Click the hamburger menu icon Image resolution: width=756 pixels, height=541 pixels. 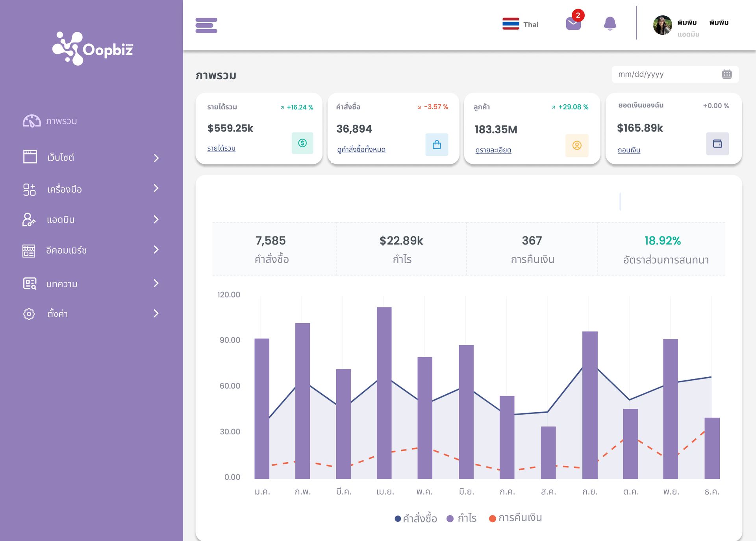[x=206, y=25]
